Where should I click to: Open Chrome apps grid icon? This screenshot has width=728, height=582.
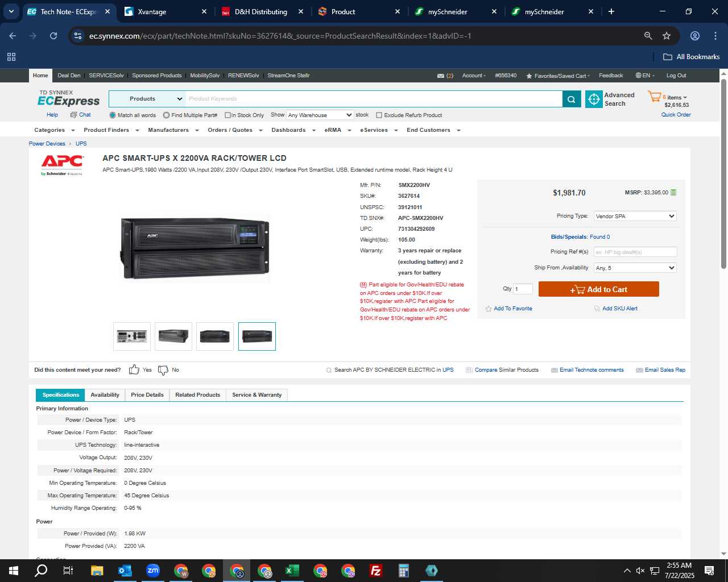[11, 57]
